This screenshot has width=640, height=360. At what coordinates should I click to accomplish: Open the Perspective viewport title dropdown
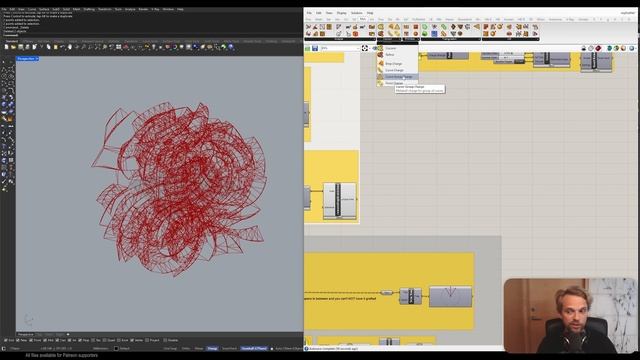click(37, 59)
